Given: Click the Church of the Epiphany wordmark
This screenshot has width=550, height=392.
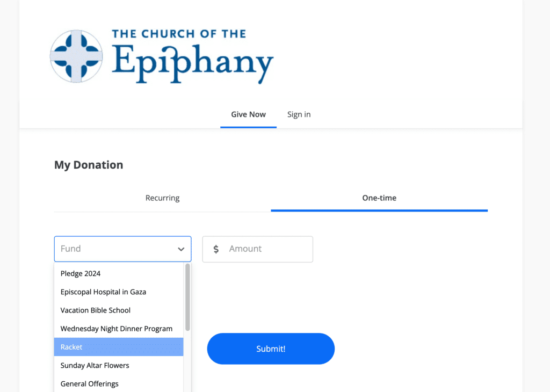Looking at the screenshot, I should point(192,56).
